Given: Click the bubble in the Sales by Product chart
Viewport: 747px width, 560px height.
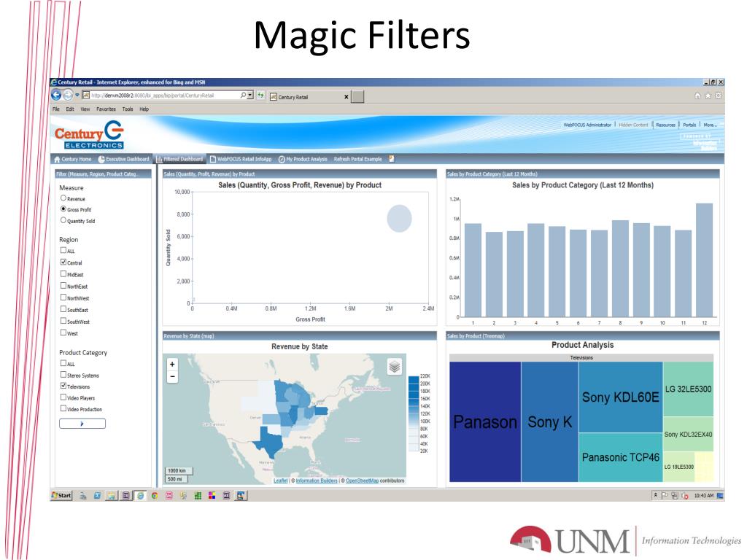Looking at the screenshot, I should coord(399,219).
